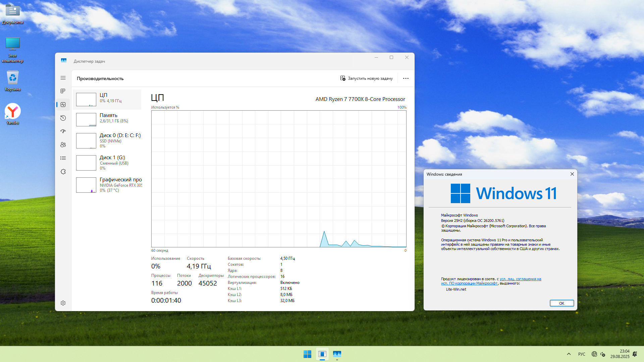
Task: Open the three-dot more options menu
Action: (x=406, y=78)
